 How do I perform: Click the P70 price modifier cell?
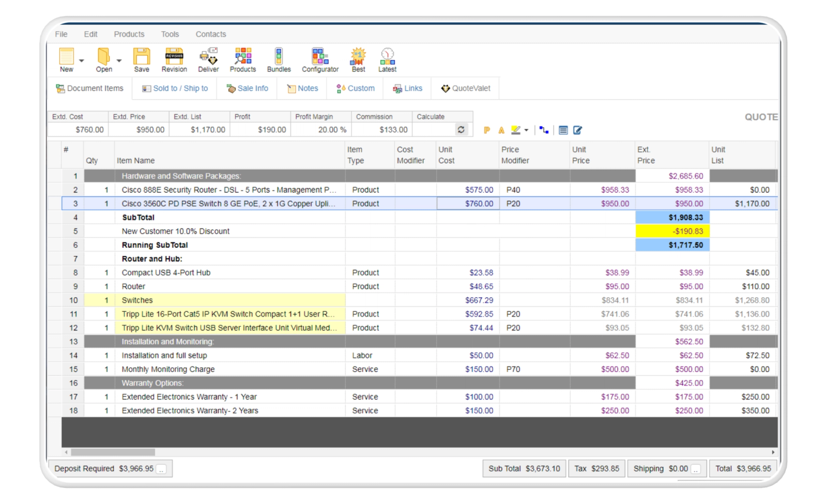(534, 369)
